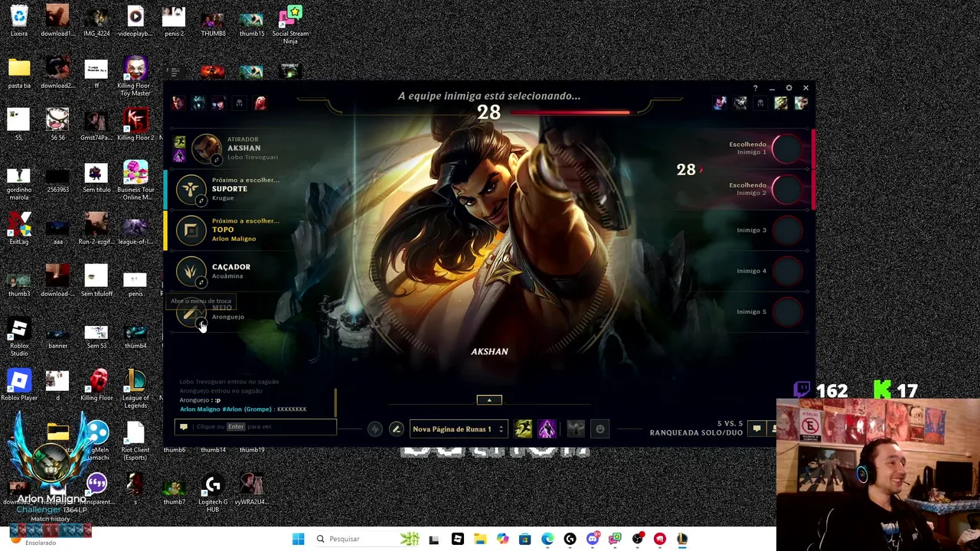Select the Akshan champion portrait
Screen dimensions: 980x551
(x=205, y=148)
